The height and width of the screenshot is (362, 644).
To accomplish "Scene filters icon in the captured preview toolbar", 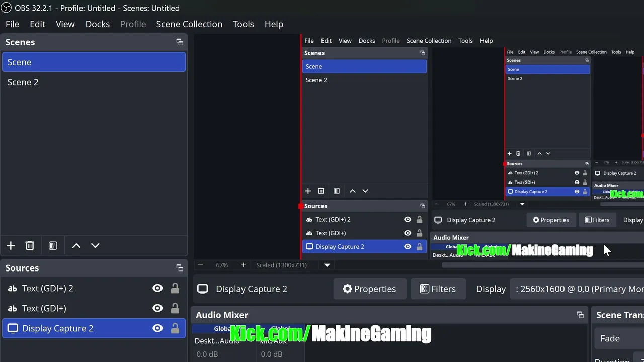I will tap(337, 191).
